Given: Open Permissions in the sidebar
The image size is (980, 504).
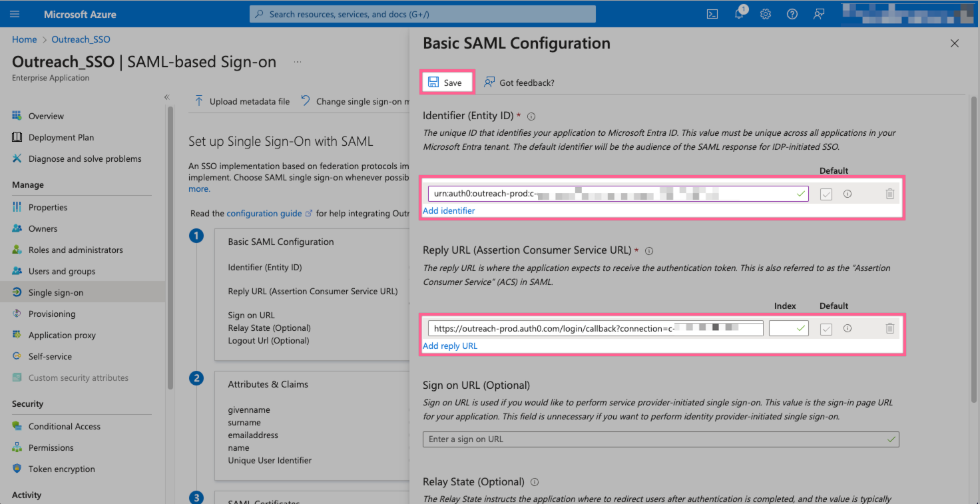Looking at the screenshot, I should pos(51,447).
